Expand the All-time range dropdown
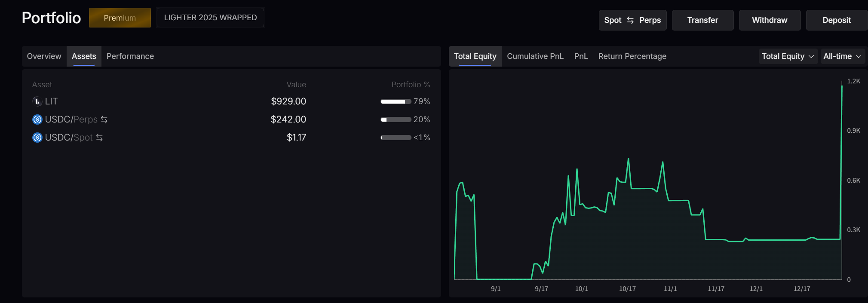The height and width of the screenshot is (303, 868). coord(842,56)
